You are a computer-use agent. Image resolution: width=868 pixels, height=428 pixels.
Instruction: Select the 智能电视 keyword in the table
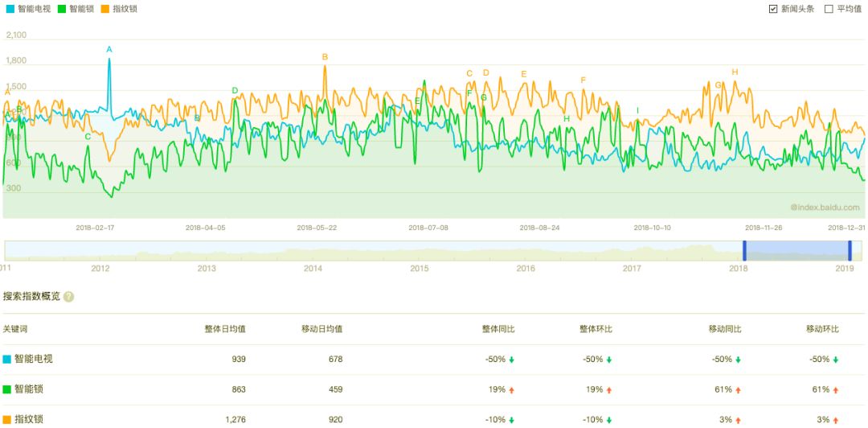33,359
